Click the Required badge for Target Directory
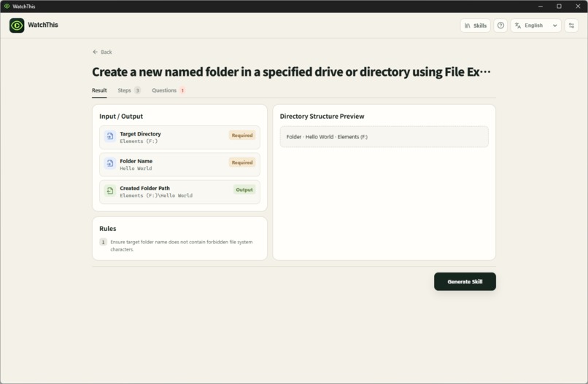This screenshot has height=384, width=588. (242, 136)
